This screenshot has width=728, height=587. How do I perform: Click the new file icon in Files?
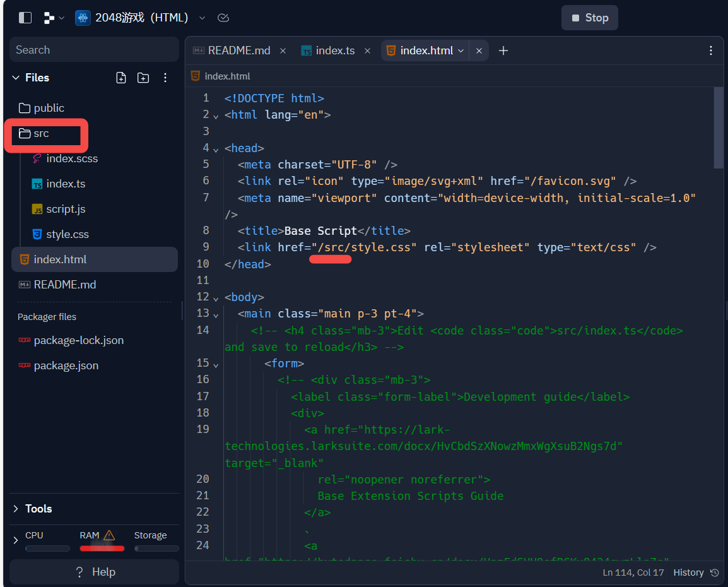pos(120,78)
